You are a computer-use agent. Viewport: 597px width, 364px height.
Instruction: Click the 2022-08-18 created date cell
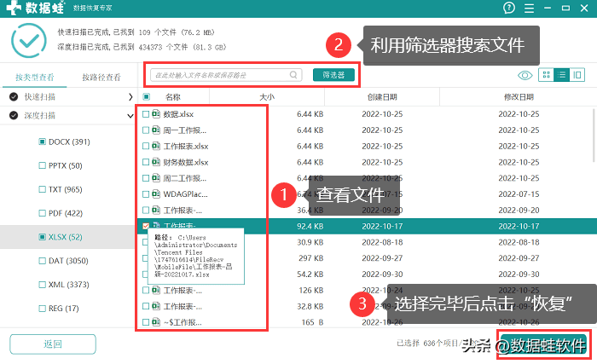382,242
